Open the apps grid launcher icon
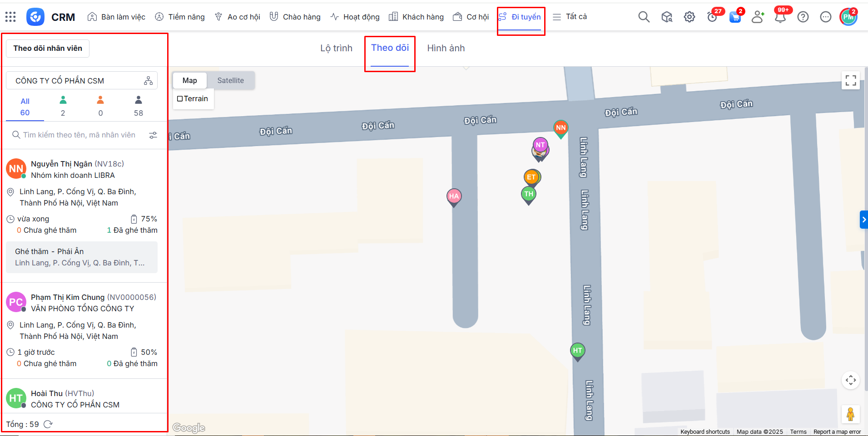Screen dimensions: 868x436 point(10,17)
